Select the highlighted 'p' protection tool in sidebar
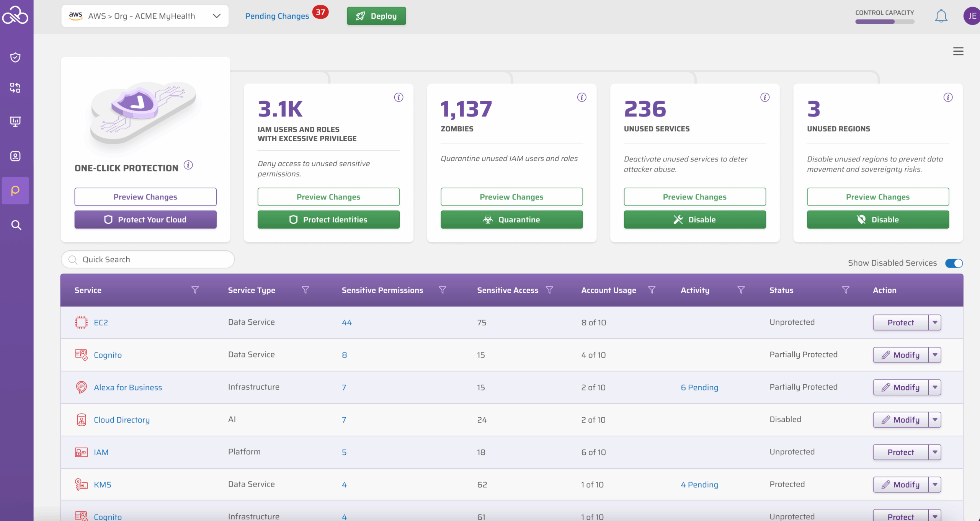Screen dimensions: 980x521 [x=15, y=190]
